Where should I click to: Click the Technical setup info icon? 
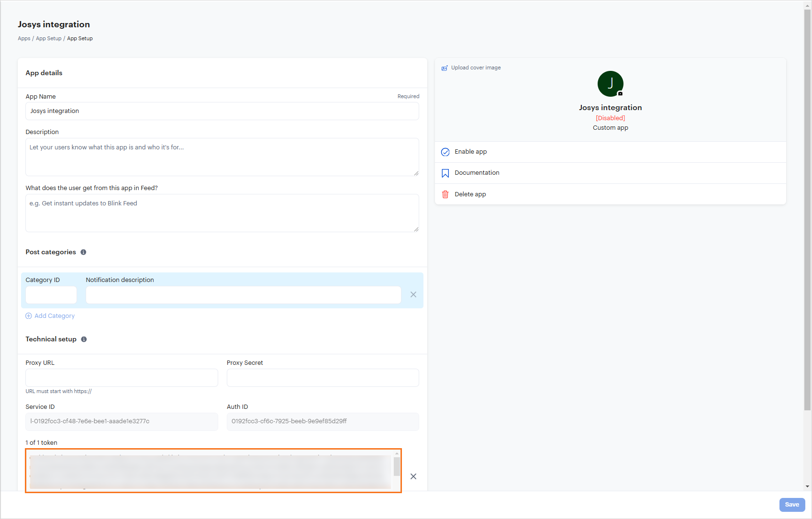coord(84,339)
